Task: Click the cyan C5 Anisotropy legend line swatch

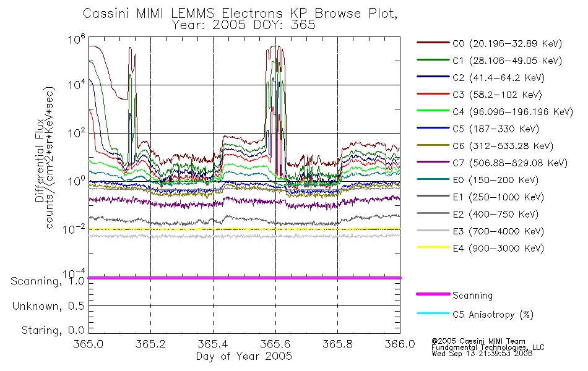Action: [433, 313]
